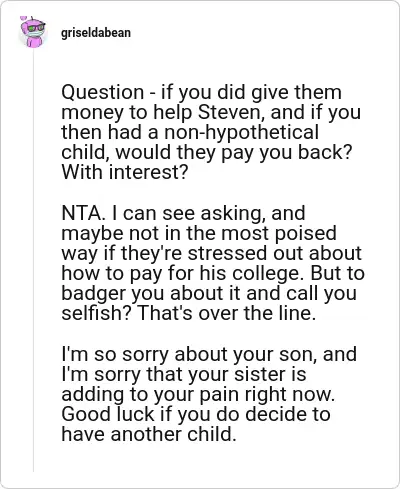Click the phrase "Good luck" in the last paragraph
400x489 pixels.
click(x=108, y=414)
